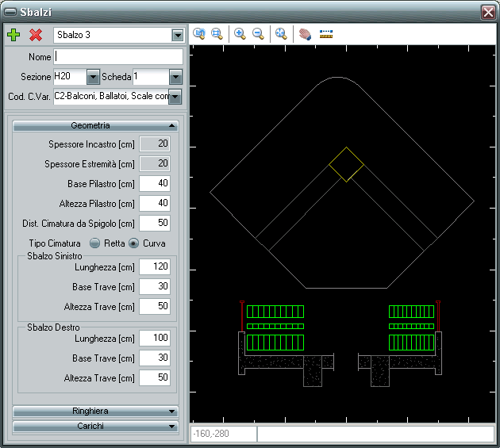
Task: Expand the Carichi section
Action: 95,426
